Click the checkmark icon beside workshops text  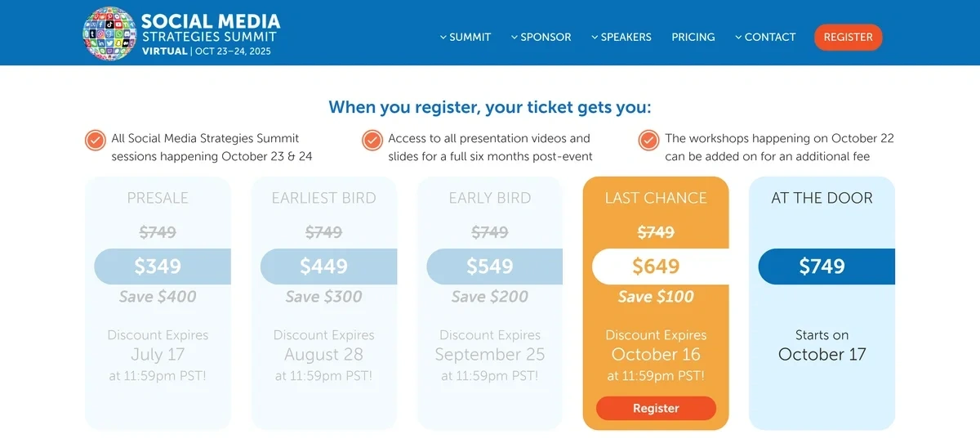(649, 140)
